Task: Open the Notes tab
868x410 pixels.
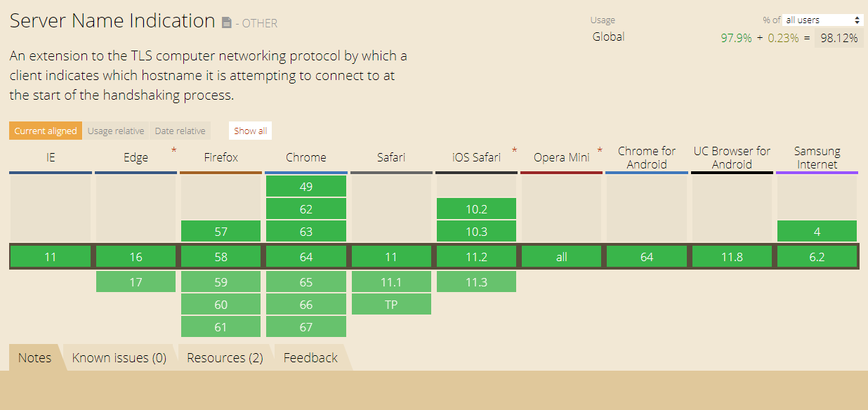Action: click(35, 358)
